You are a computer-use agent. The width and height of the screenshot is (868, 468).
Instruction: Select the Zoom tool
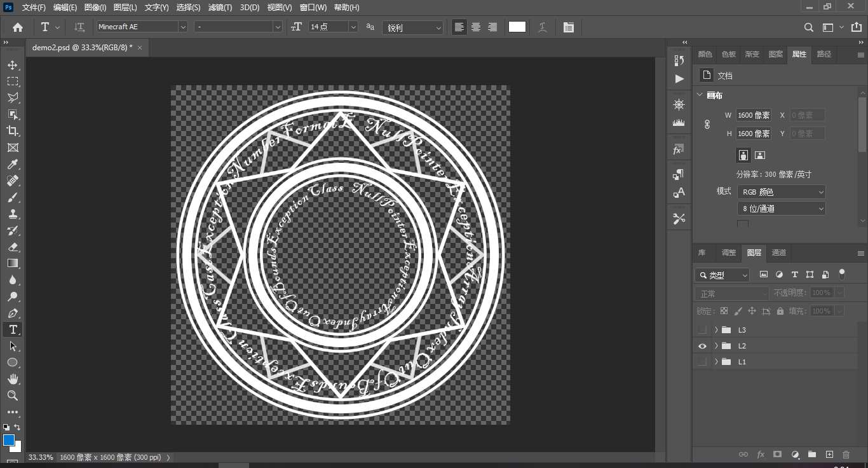tap(13, 396)
